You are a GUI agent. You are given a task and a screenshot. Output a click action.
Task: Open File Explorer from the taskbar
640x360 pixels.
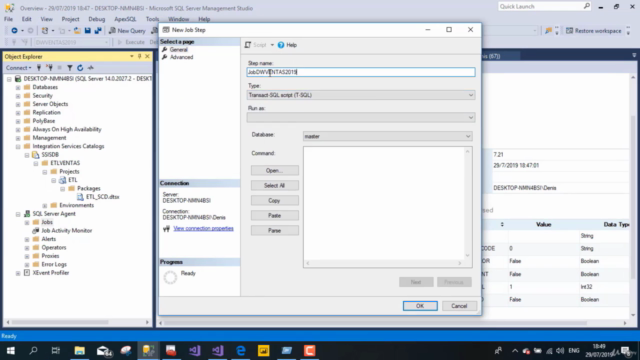click(x=79, y=351)
